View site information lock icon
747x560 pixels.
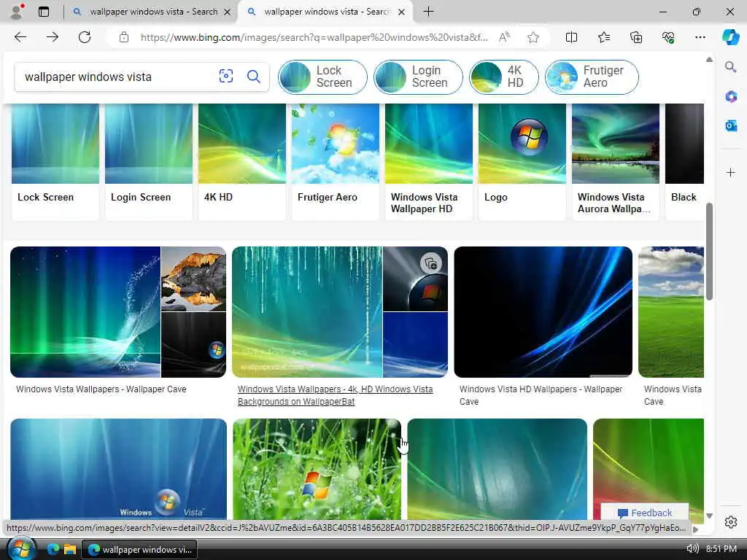tap(124, 37)
